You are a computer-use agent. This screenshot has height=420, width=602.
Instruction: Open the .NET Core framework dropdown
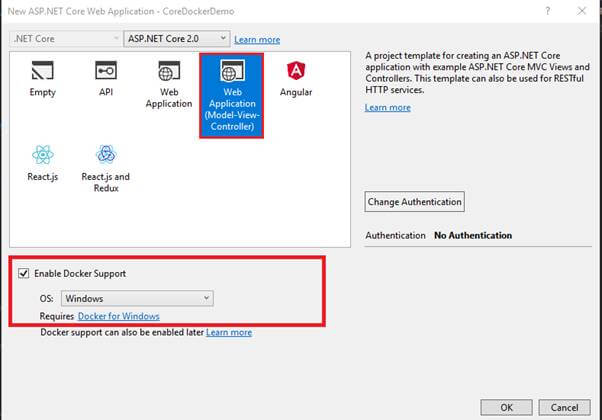(65, 39)
